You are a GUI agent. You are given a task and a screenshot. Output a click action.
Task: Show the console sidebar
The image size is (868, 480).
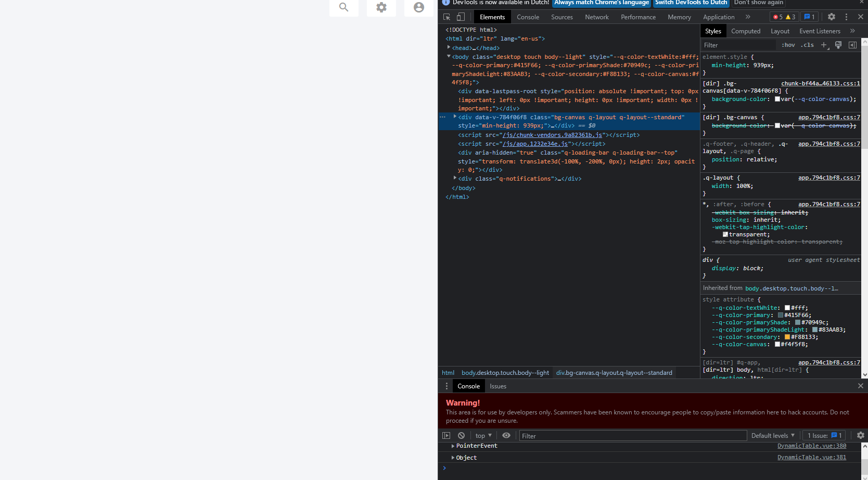pyautogui.click(x=446, y=436)
